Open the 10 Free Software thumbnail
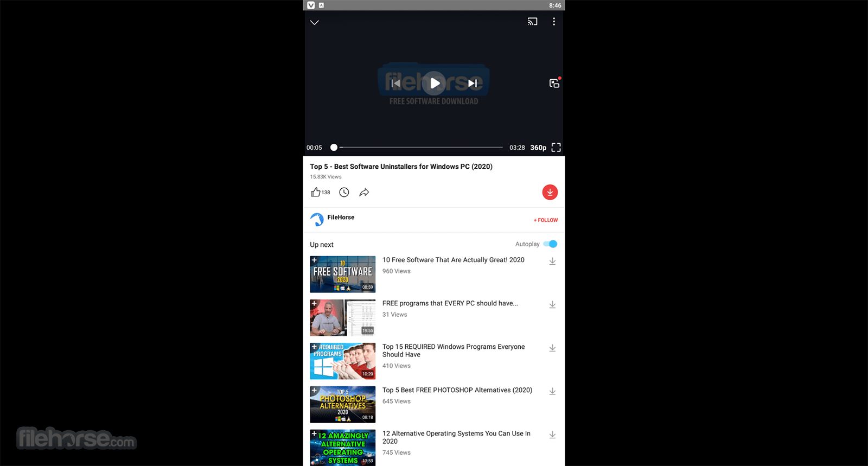This screenshot has width=868, height=466. (x=343, y=275)
